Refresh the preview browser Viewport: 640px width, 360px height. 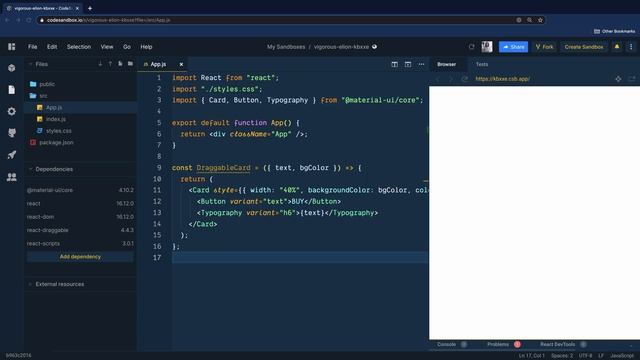(464, 79)
